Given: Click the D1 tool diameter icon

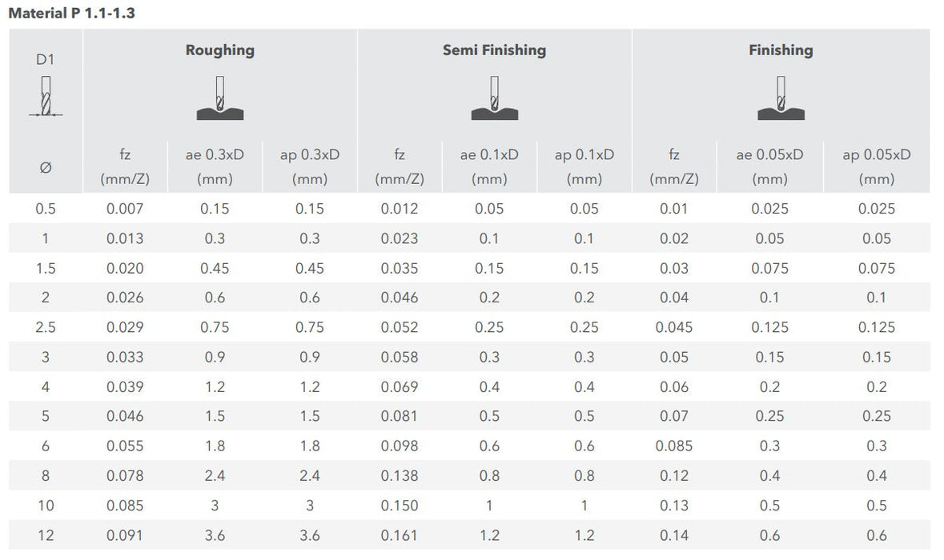Looking at the screenshot, I should pos(46,98).
